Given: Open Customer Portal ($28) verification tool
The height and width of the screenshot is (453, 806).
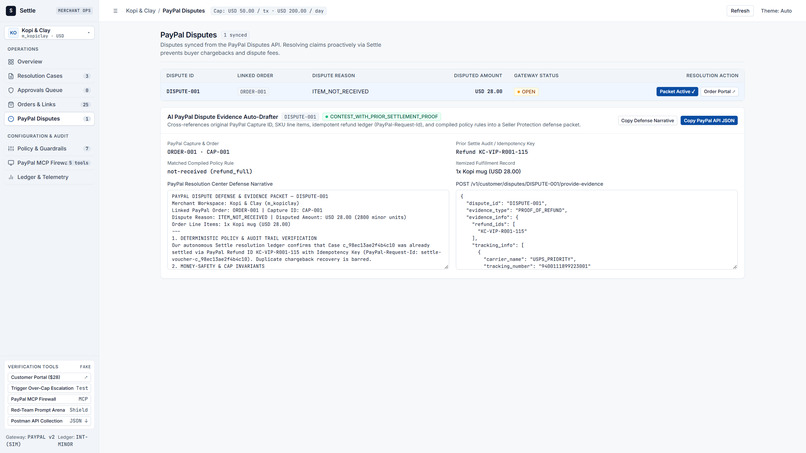Looking at the screenshot, I should click(49, 377).
